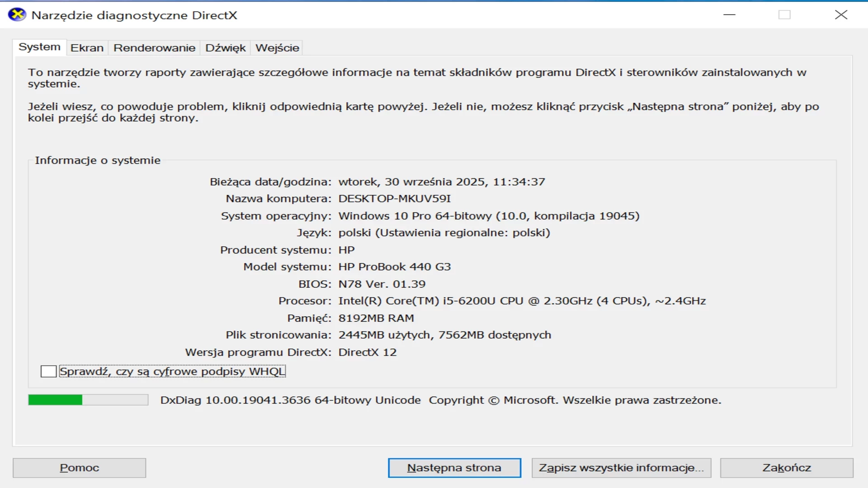Click the Microsoft copyright notice text
This screenshot has height=488, width=868.
575,400
